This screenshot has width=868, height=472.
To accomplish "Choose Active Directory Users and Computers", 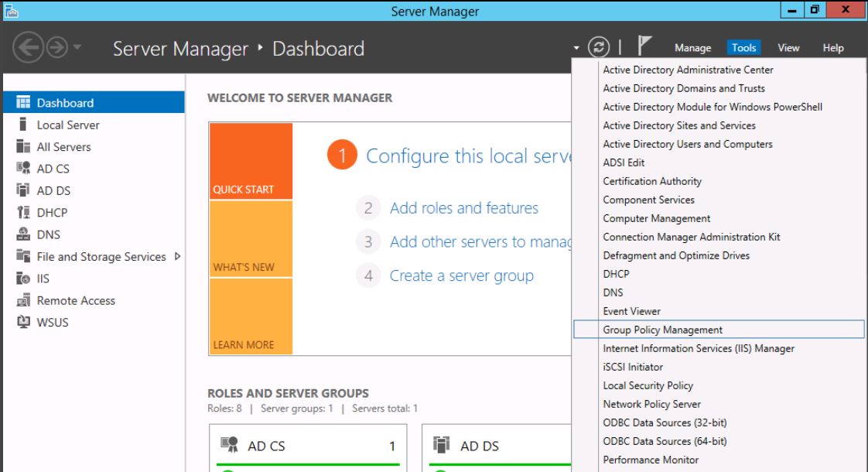I will 687,144.
